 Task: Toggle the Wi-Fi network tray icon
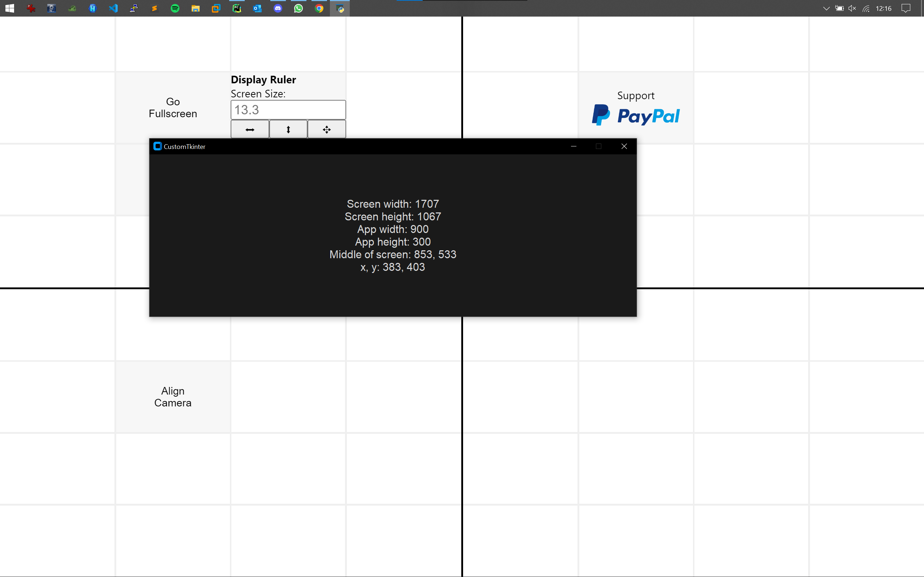(x=866, y=8)
